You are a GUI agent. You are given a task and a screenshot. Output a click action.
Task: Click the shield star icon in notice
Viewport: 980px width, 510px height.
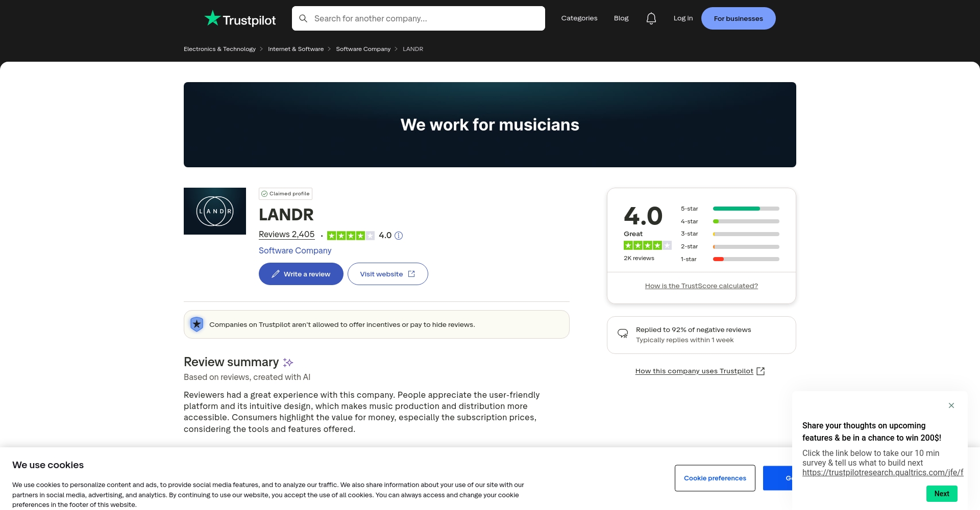point(197,324)
